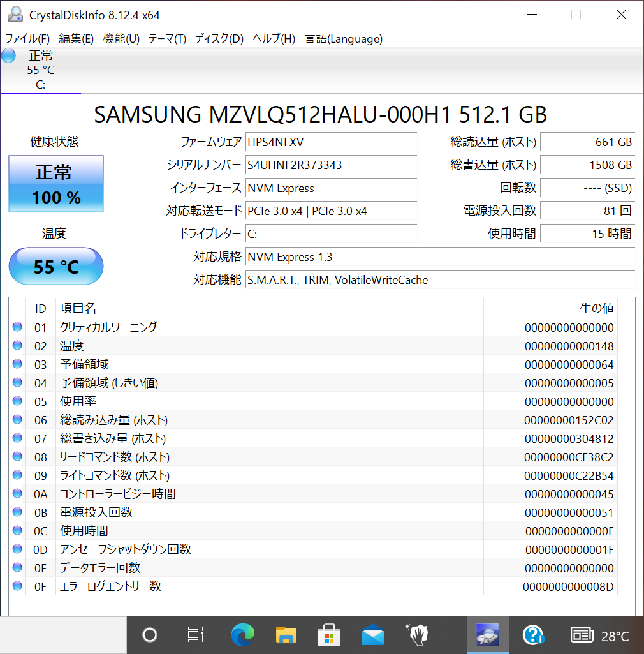Click the status orb for row 0F エラーログエントリー数
Screen dimensions: 644x654
pyautogui.click(x=17, y=586)
